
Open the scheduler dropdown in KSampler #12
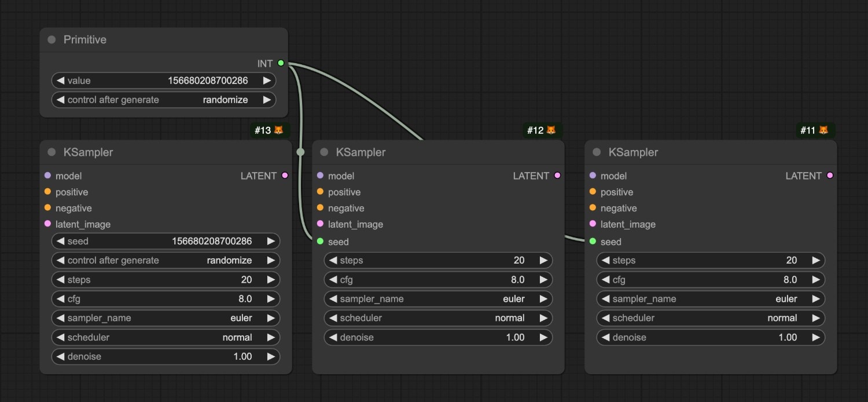(x=438, y=318)
